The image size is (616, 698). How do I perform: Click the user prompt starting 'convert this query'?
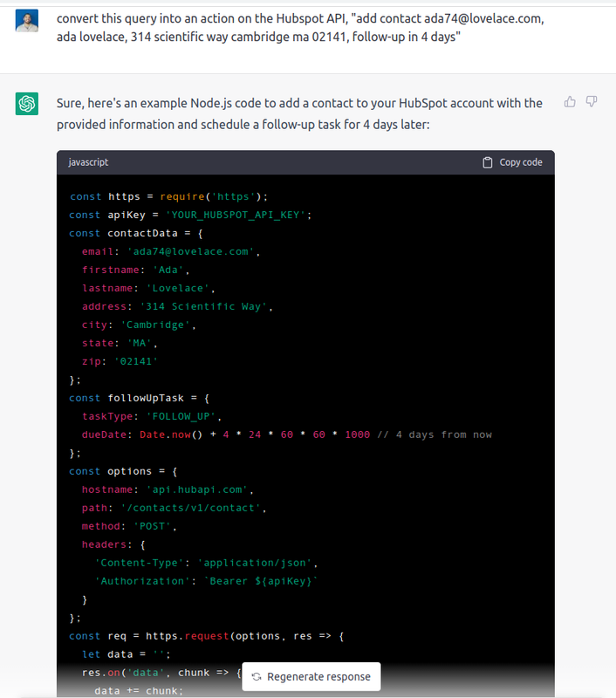(300, 28)
